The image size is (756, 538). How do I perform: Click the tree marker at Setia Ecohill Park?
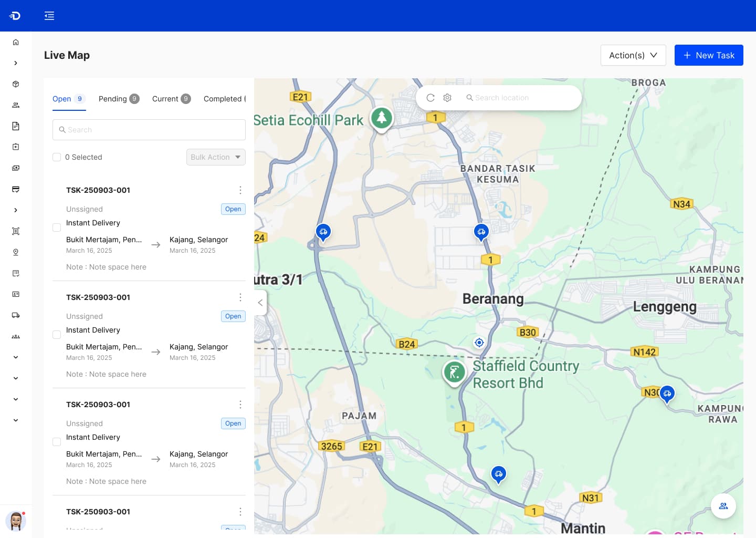click(382, 118)
